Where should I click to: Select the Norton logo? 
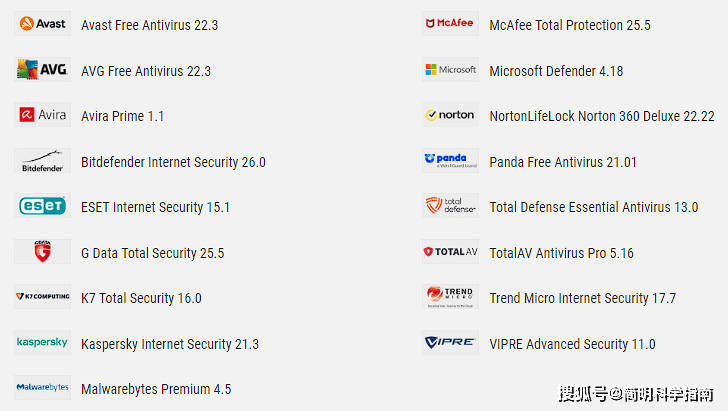(x=450, y=115)
